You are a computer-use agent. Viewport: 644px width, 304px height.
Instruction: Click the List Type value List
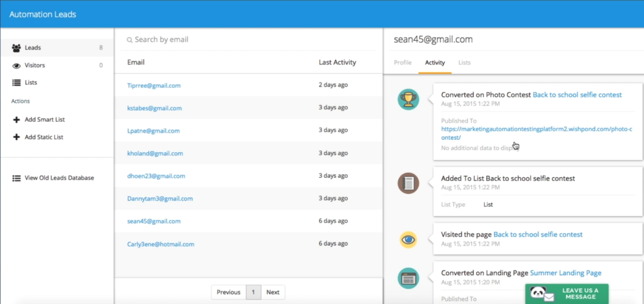[x=488, y=204]
